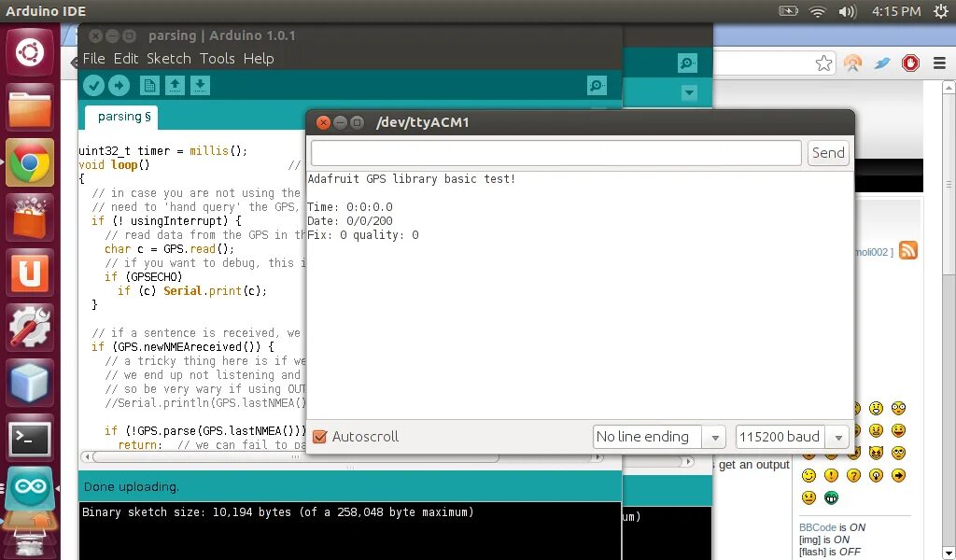Click the browser page vertical scrollbar
956x560 pixels.
[x=949, y=185]
